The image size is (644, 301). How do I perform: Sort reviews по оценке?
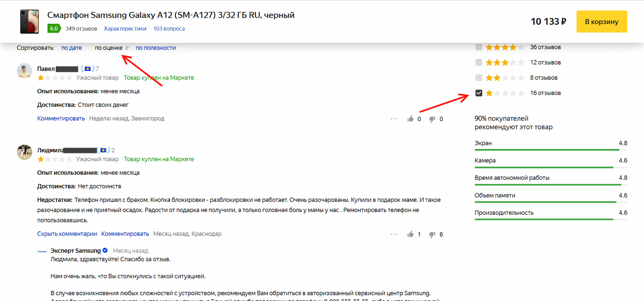[x=109, y=48]
